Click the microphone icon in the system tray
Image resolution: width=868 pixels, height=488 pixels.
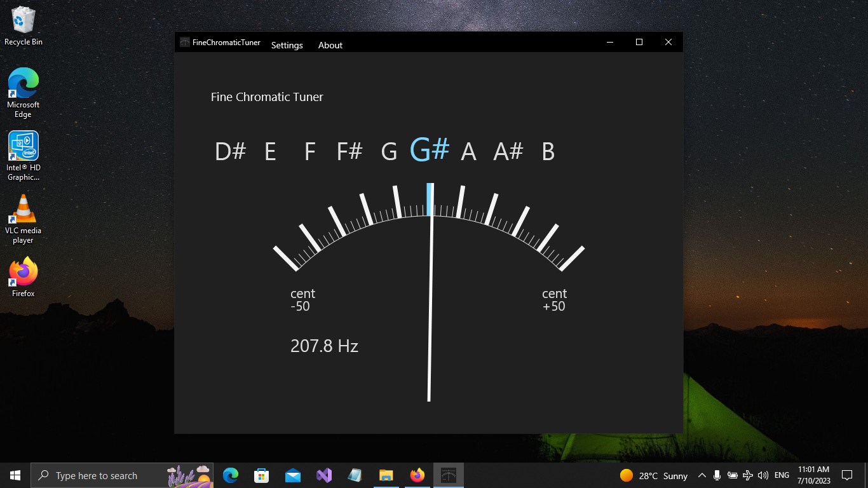coord(717,475)
